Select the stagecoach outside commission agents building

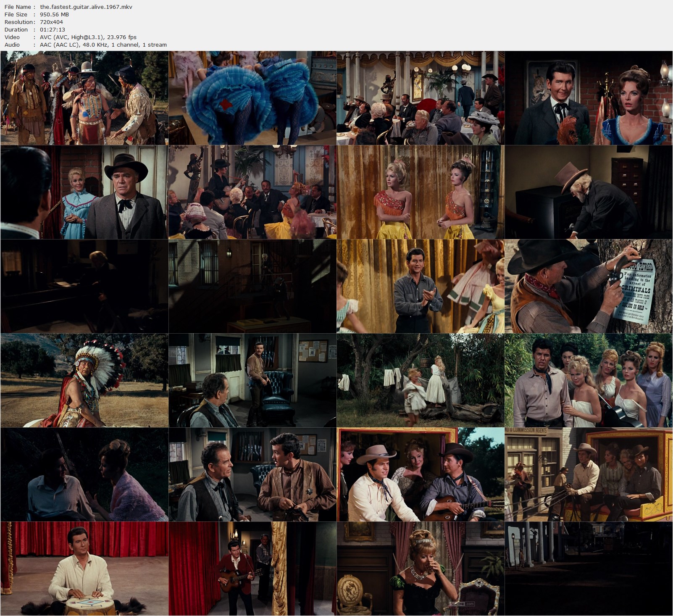pyautogui.click(x=589, y=474)
